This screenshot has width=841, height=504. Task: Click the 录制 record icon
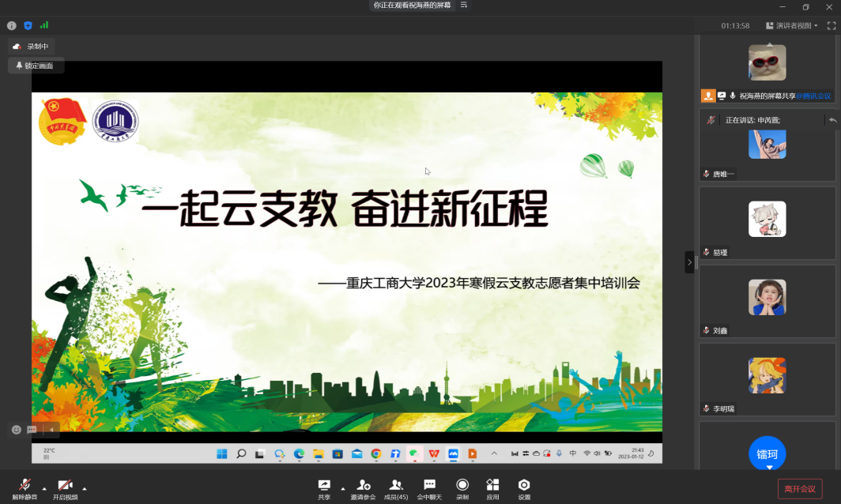(462, 487)
